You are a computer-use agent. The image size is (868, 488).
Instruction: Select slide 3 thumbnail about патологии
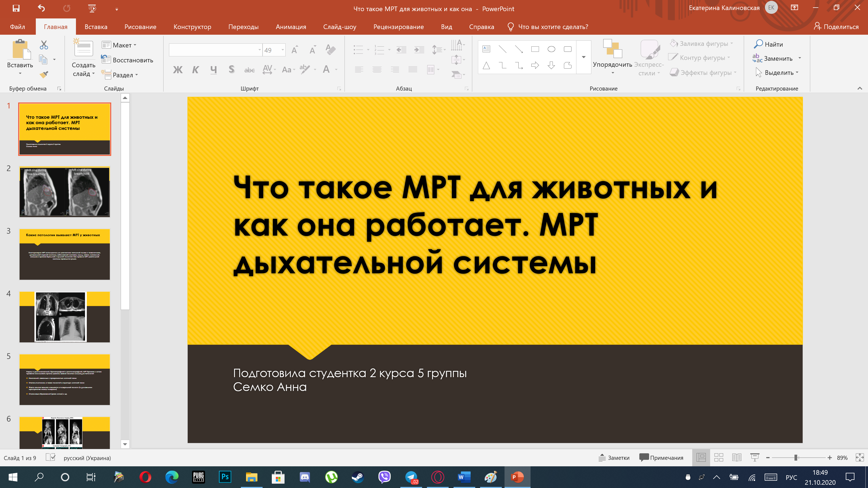point(65,254)
